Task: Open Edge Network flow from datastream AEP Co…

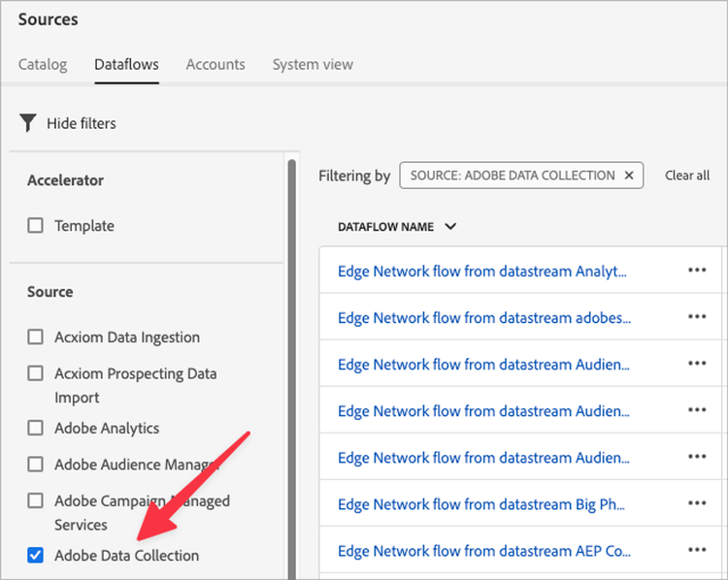Action: 484,551
